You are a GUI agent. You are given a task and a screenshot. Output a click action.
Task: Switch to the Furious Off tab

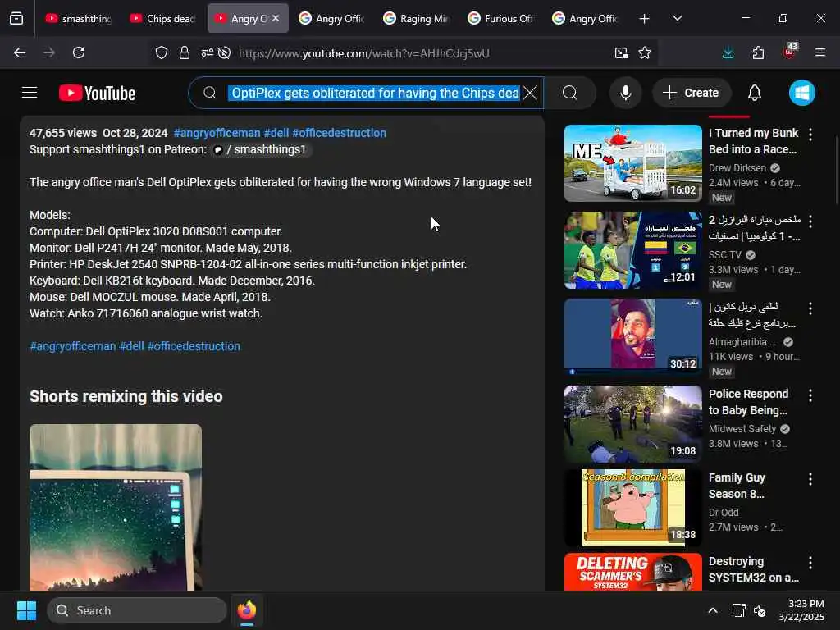[501, 19]
